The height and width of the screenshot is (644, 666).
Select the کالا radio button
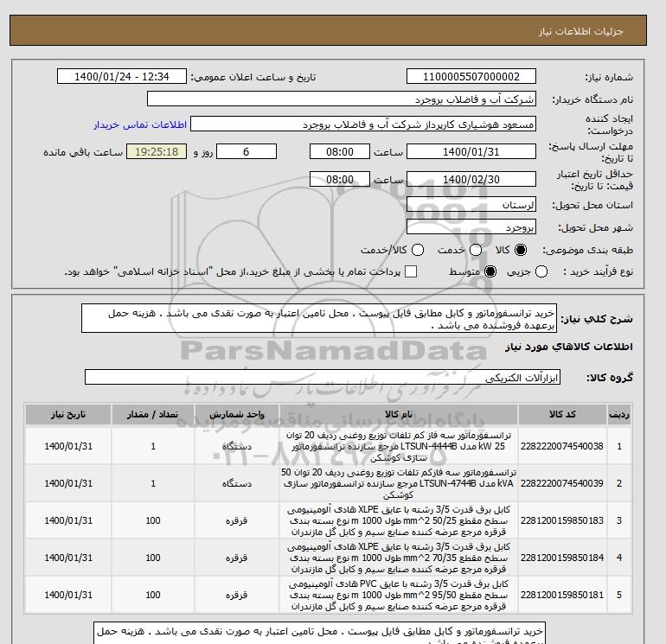tap(521, 250)
